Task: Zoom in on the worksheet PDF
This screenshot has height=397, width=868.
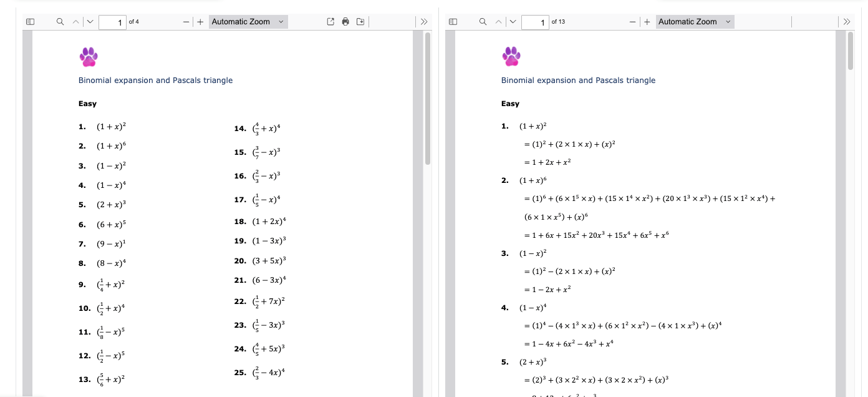Action: point(200,21)
